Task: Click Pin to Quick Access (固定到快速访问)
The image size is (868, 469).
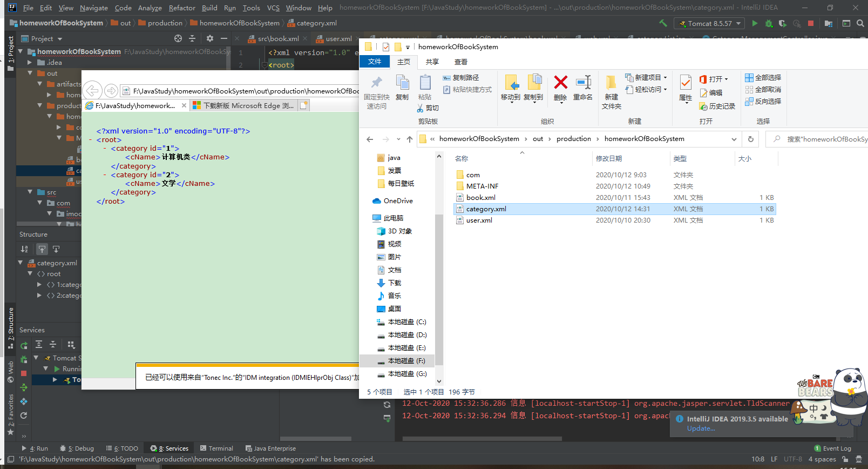Action: [377, 92]
